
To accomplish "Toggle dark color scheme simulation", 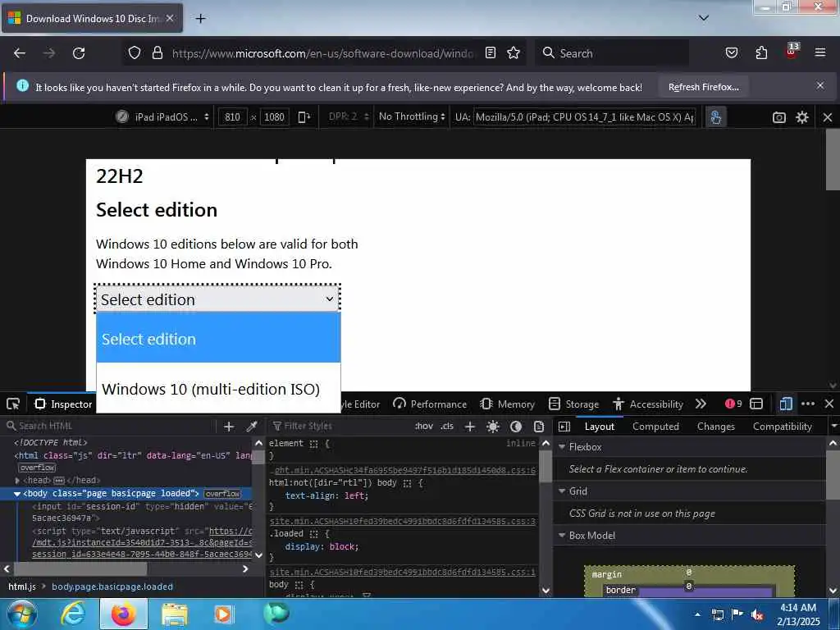I will coord(516,427).
